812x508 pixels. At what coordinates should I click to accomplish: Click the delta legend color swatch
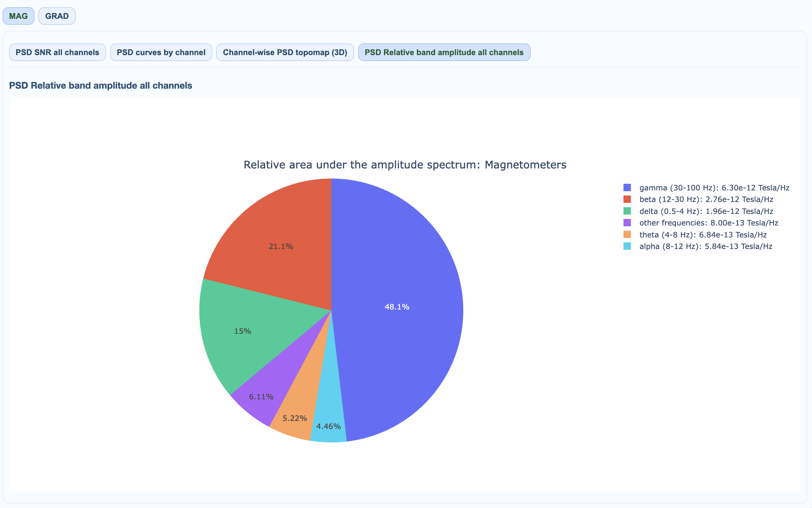click(x=627, y=211)
